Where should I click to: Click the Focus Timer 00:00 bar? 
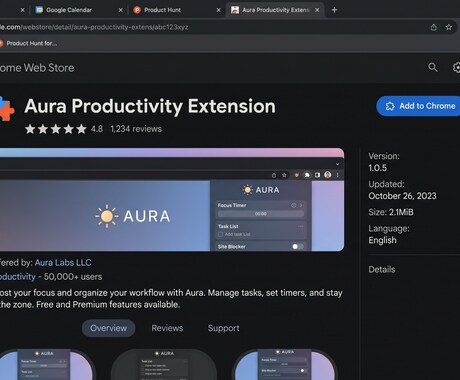coord(261,214)
